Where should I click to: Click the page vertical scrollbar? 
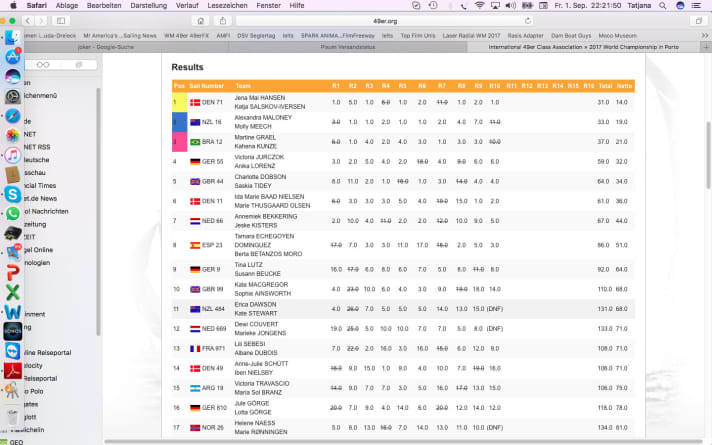click(708, 155)
